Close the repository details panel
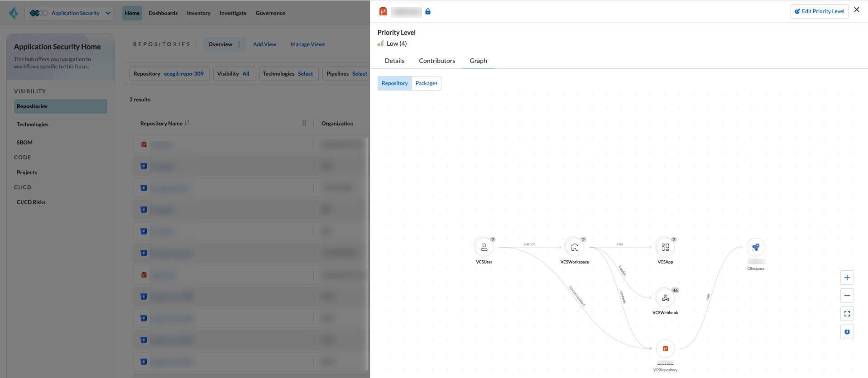 pyautogui.click(x=857, y=10)
